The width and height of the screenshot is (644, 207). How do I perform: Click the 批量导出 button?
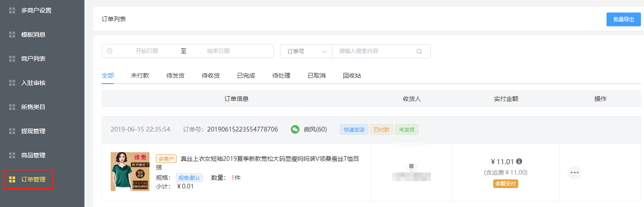click(623, 19)
